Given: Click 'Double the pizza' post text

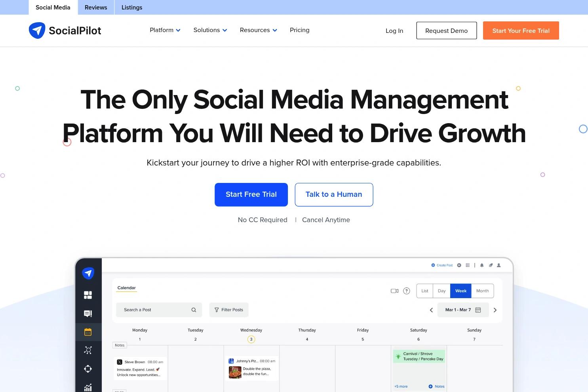Looking at the screenshot, I should (x=257, y=371).
